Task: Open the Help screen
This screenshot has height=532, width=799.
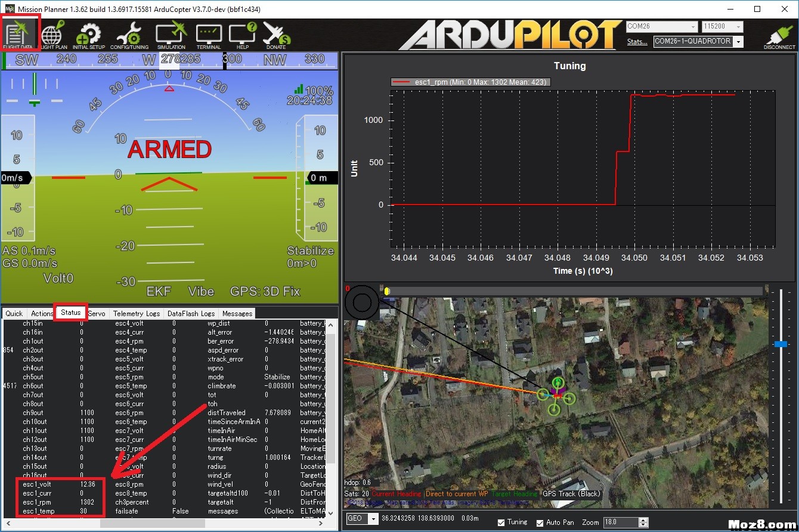Action: (243, 35)
